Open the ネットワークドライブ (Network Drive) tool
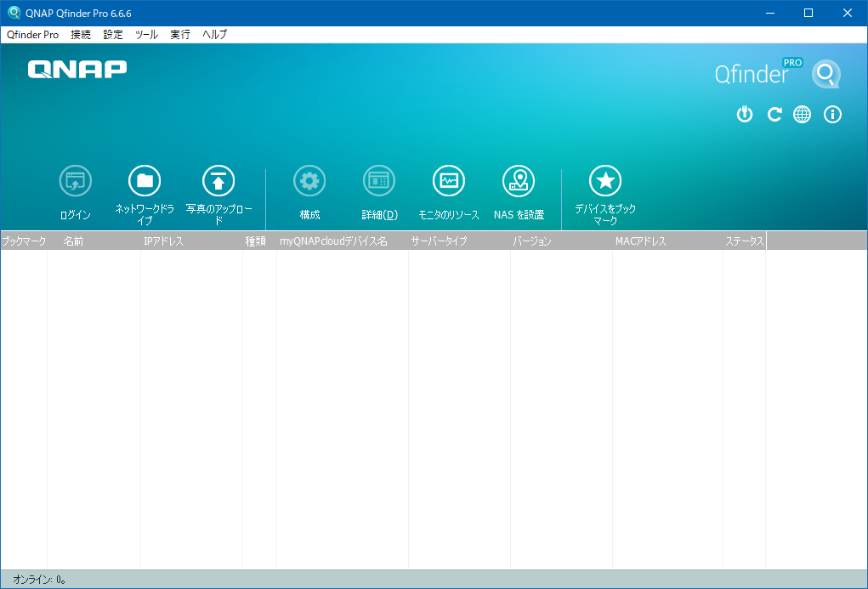The image size is (868, 589). (145, 180)
